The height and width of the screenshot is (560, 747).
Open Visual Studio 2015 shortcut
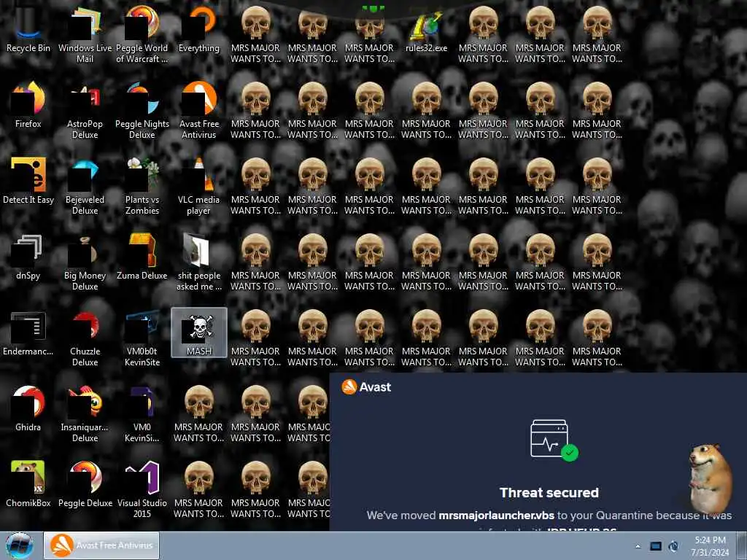click(x=142, y=490)
